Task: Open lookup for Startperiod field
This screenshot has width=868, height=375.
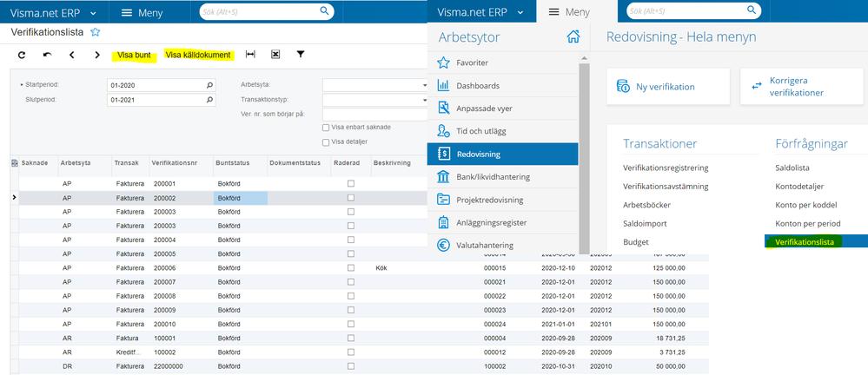Action: pos(209,86)
